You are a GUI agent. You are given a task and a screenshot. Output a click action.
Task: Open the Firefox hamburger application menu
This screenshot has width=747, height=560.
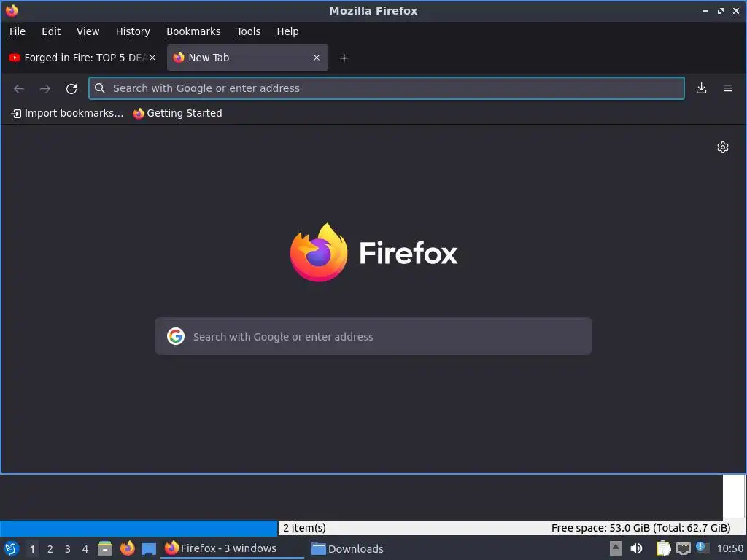coord(727,88)
